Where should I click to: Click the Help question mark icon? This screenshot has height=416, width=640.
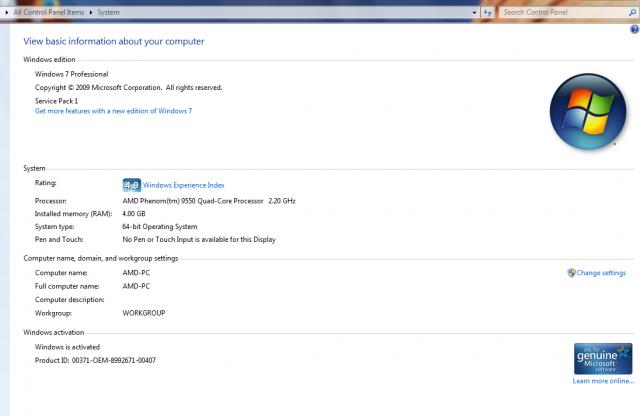(x=633, y=31)
